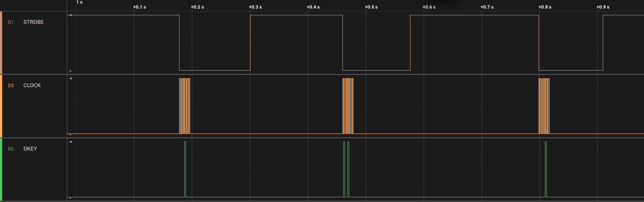Click the +0.1 s timeline marker
644x202 pixels.
point(139,7)
